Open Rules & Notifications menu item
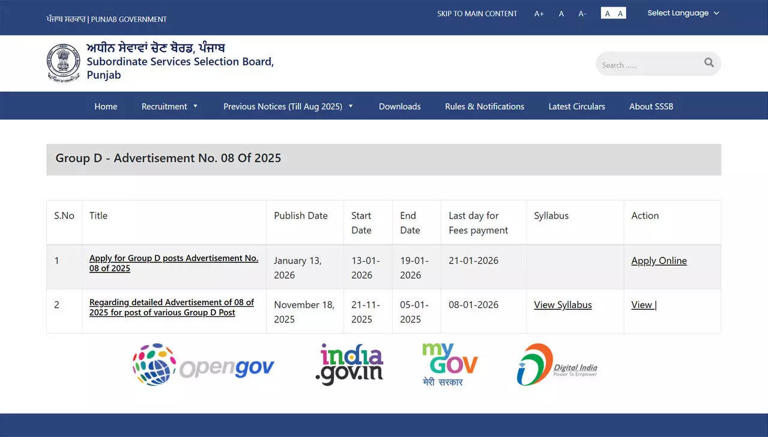 pyautogui.click(x=484, y=106)
